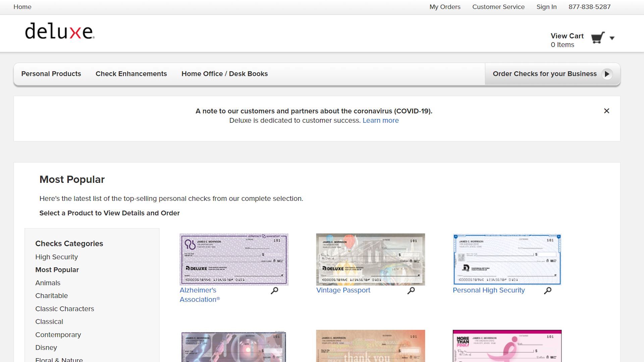The height and width of the screenshot is (362, 644).
Task: Click Sign In
Action: tap(546, 7)
